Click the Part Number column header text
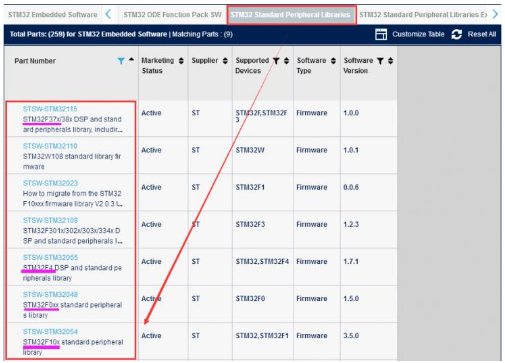Screen dimensions: 505x363 [x=35, y=61]
